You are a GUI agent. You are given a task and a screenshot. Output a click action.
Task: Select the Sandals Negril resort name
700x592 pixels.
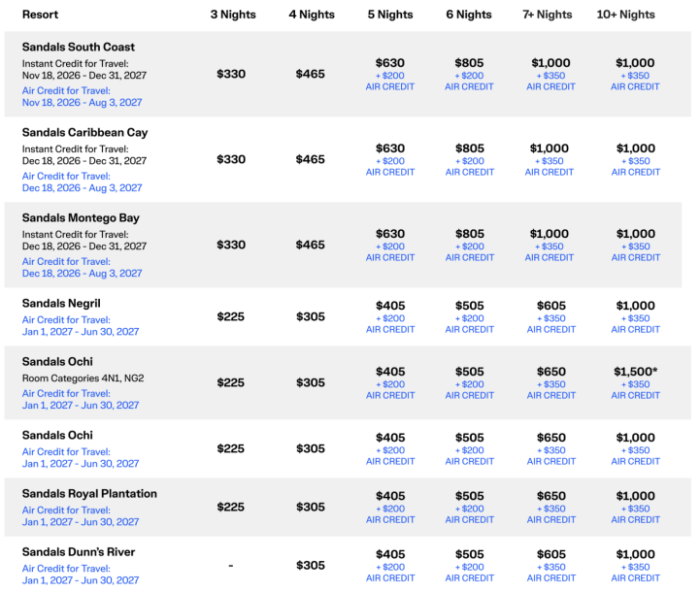pyautogui.click(x=61, y=304)
